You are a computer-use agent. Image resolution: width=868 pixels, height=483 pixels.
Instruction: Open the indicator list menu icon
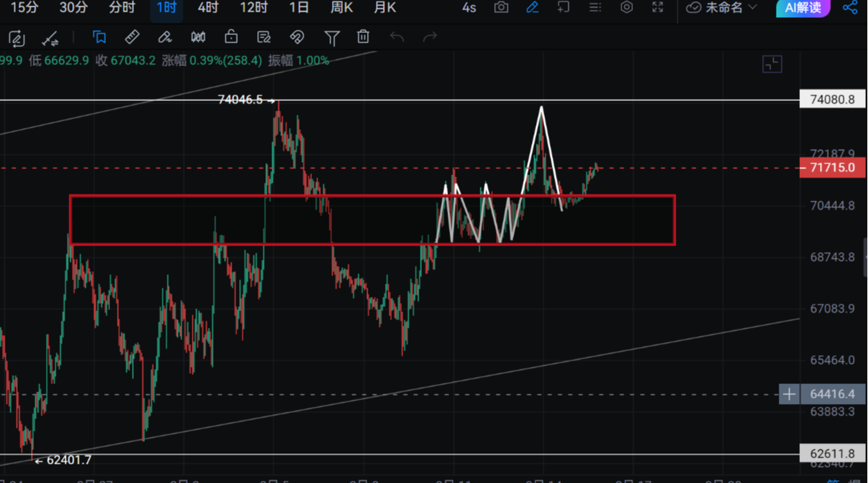click(x=595, y=8)
